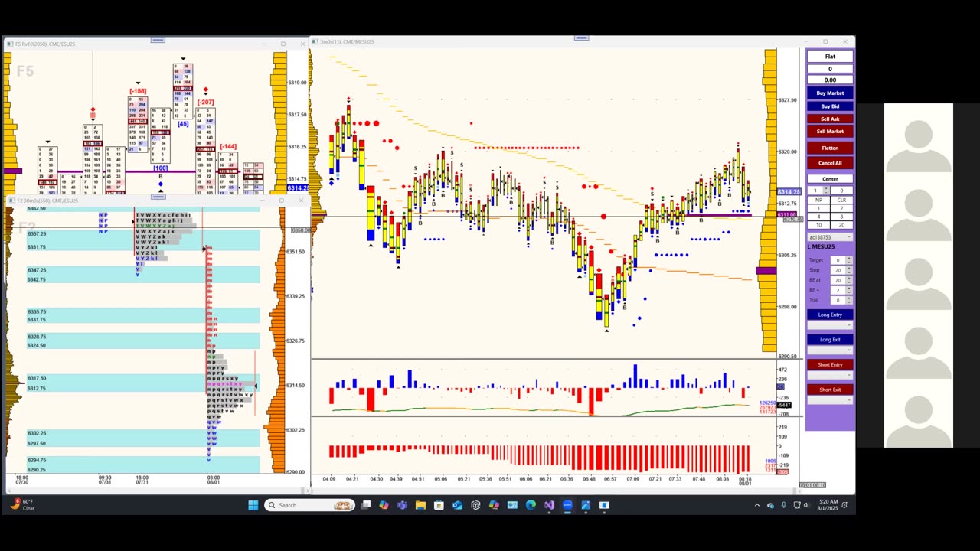980x551 pixels.
Task: Click the CLR button in quantity grid
Action: pyautogui.click(x=841, y=200)
